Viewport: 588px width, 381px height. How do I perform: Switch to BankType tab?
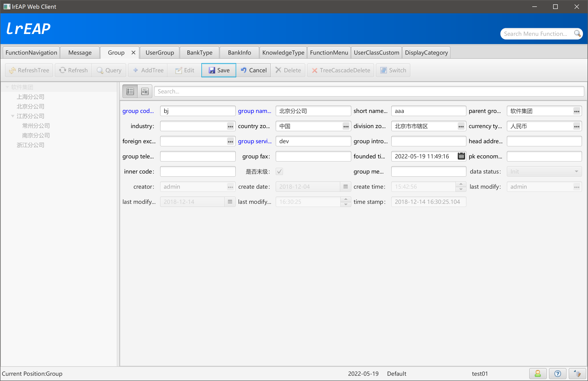[x=200, y=52]
